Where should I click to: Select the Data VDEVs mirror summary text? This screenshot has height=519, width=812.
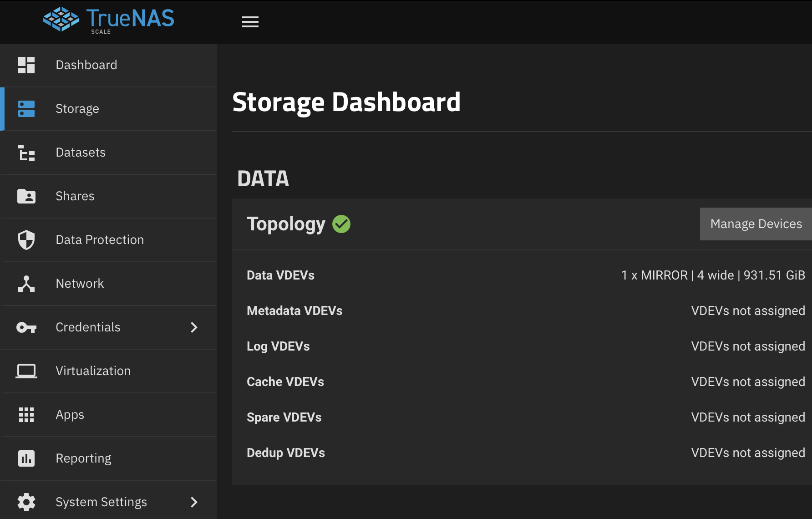click(713, 275)
